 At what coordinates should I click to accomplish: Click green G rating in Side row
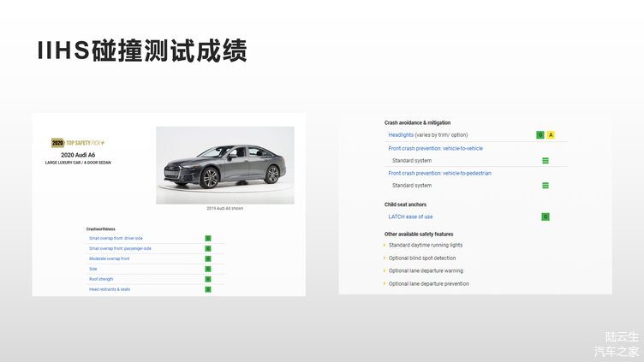208,270
